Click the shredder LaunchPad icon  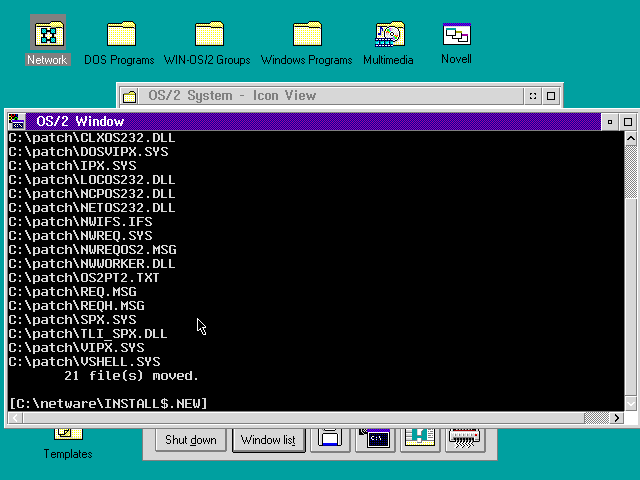tap(465, 439)
